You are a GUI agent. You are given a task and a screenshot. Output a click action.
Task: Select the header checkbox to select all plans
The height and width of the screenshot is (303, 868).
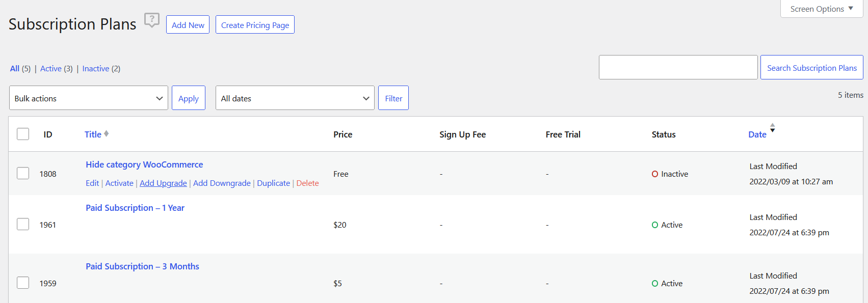[23, 133]
